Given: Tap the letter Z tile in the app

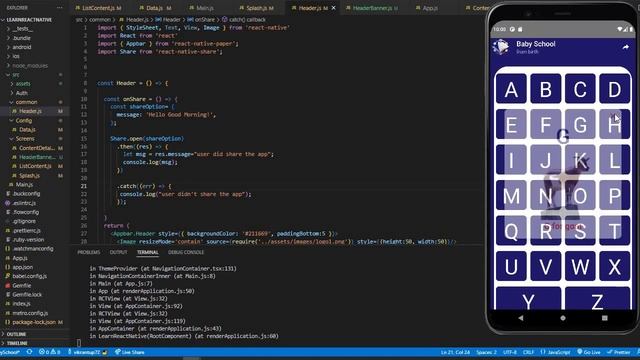Looking at the screenshot, I should [x=597, y=299].
